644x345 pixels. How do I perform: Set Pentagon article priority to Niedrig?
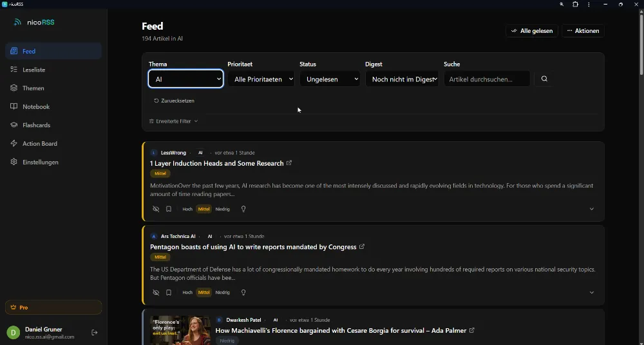pos(222,292)
